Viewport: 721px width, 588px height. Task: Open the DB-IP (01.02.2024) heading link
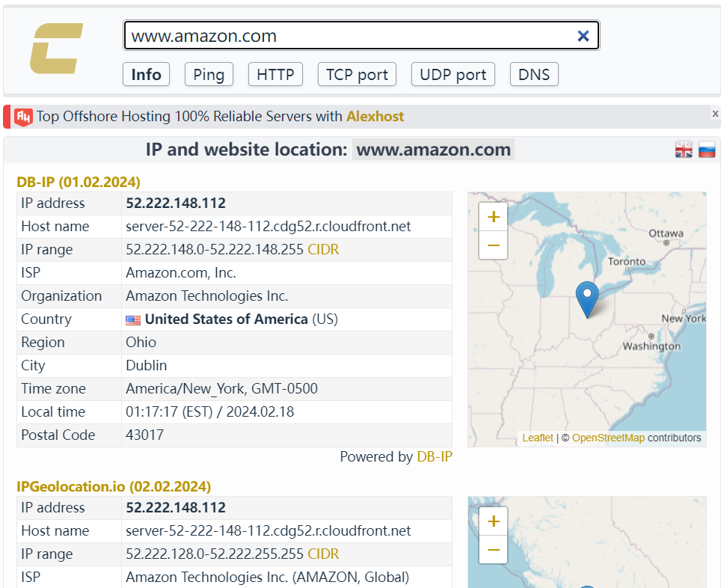79,183
